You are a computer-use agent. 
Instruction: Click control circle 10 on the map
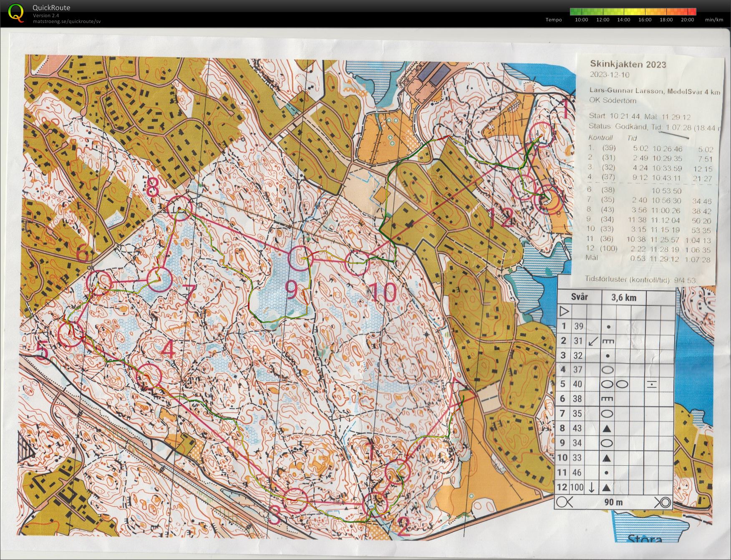[357, 262]
